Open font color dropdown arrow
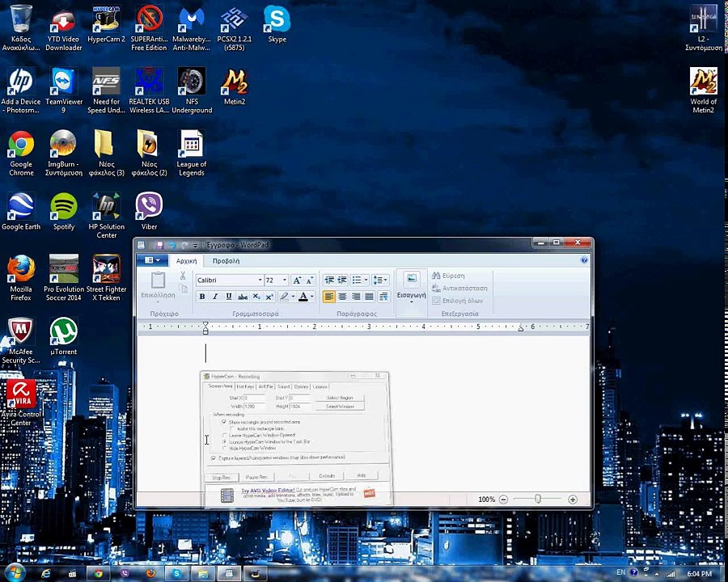 (312, 297)
